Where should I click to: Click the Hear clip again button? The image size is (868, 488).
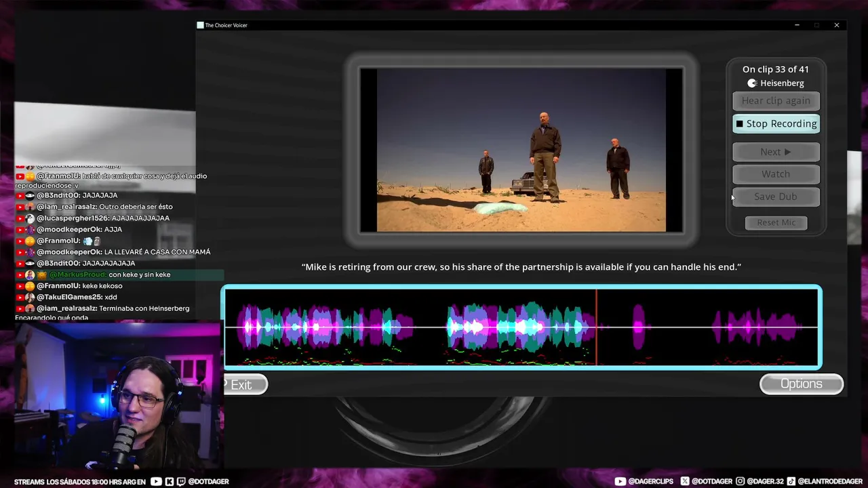776,100
